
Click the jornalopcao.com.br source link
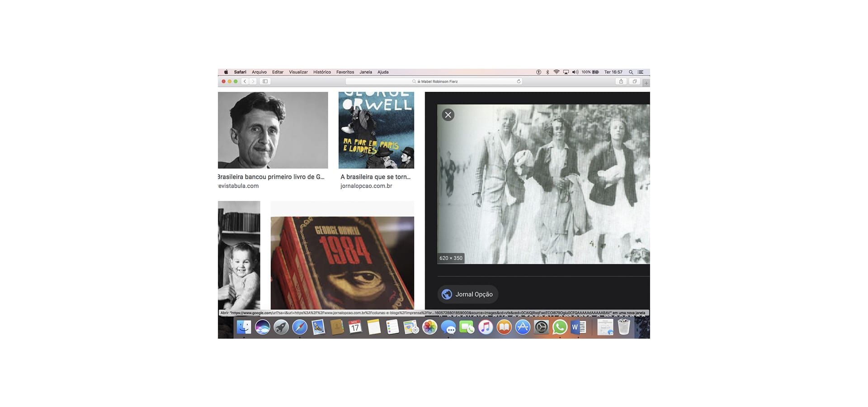tap(366, 186)
